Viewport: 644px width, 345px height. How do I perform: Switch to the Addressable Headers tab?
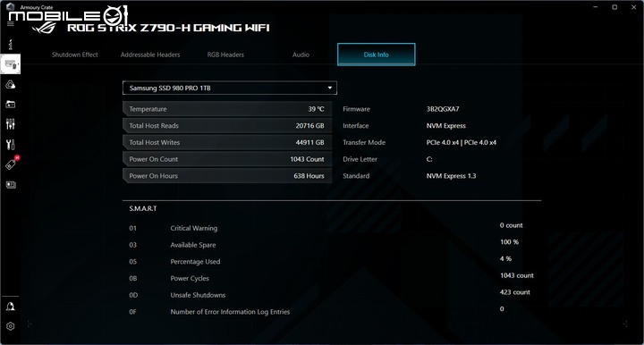click(150, 55)
